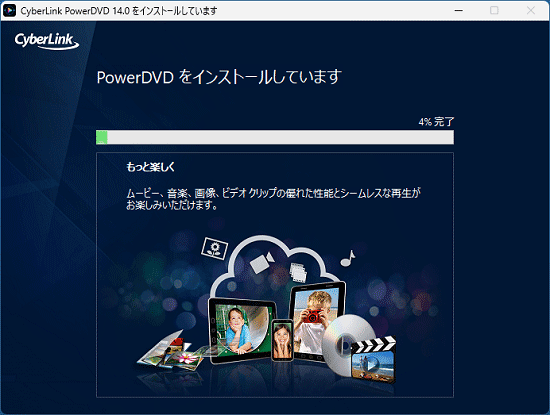This screenshot has height=415, width=550.
Task: Click the CyberLink logo
Action: [x=47, y=41]
